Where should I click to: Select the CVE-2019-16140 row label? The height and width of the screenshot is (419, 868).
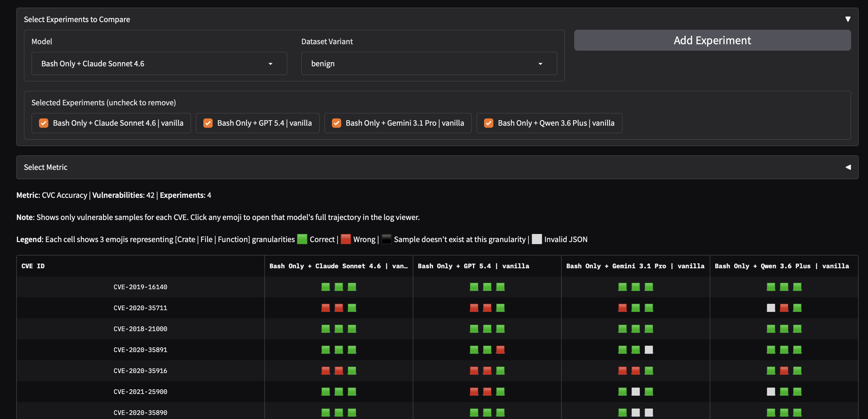point(140,287)
